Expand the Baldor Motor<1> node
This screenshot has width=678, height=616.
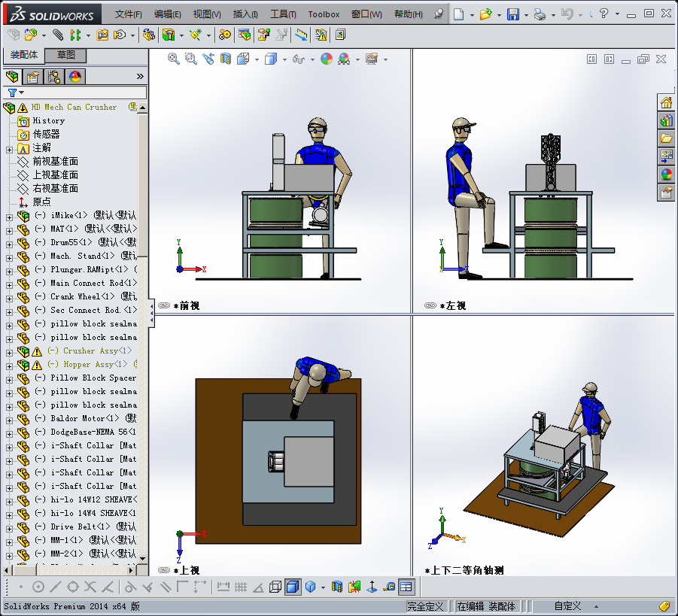click(x=9, y=420)
